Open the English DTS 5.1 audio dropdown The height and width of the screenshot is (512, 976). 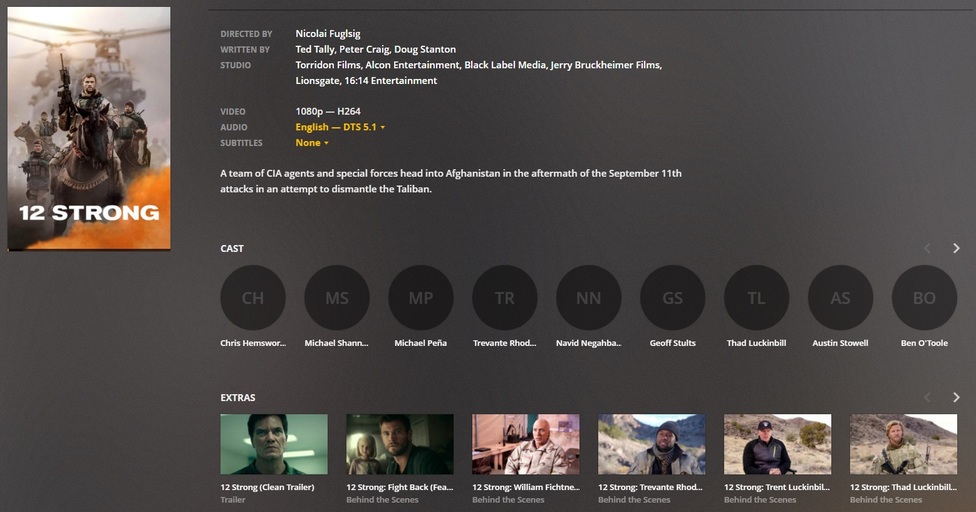coord(340,127)
